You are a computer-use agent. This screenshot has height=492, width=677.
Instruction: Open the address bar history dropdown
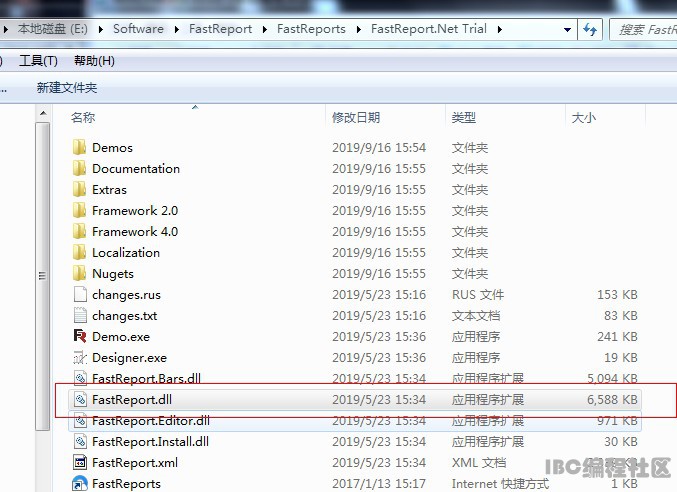coord(567,30)
